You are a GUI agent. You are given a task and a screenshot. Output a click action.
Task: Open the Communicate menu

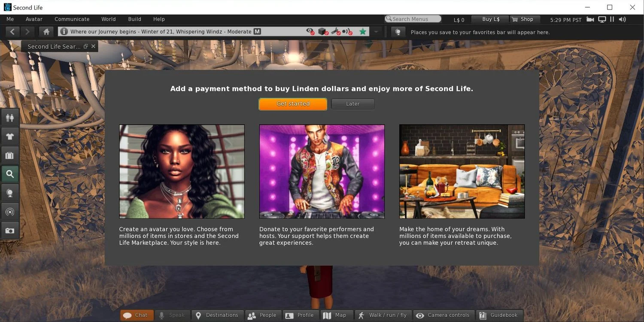coord(72,19)
